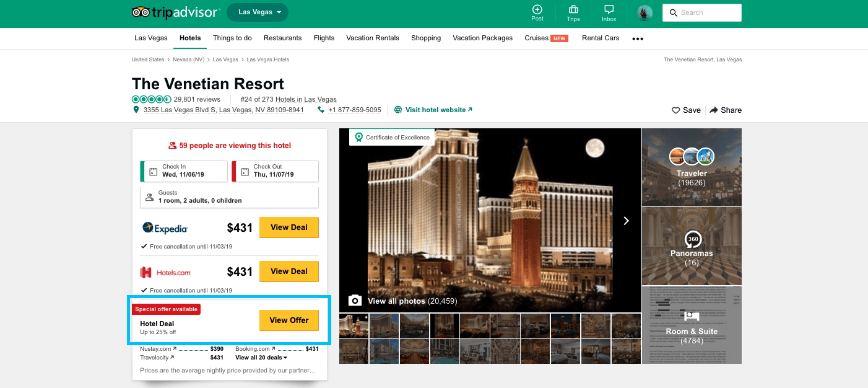
Task: Click the Nustay.com $390 link
Action: click(x=182, y=349)
